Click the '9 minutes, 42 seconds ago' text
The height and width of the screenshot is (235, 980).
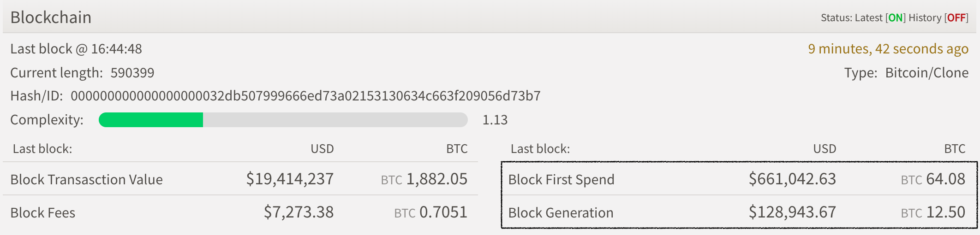point(888,49)
